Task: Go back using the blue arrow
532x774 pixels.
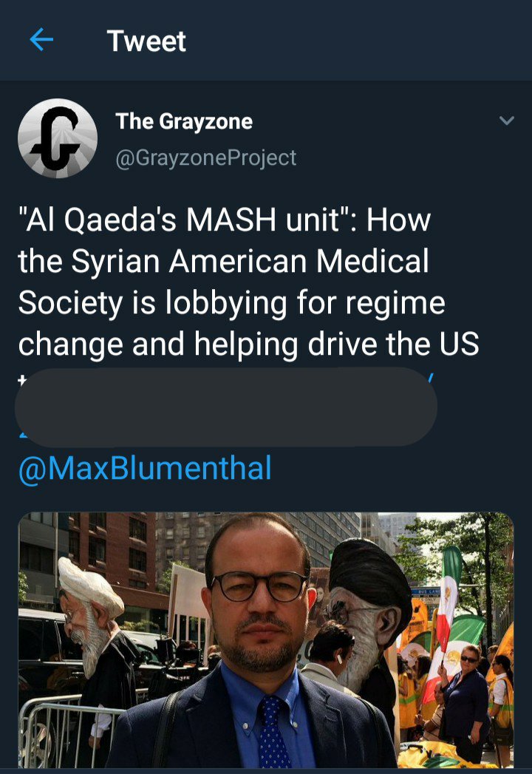Action: 41,39
